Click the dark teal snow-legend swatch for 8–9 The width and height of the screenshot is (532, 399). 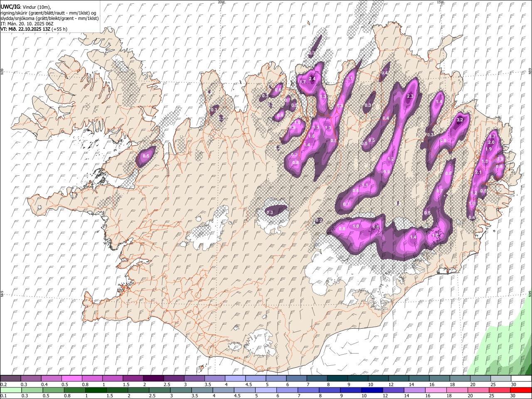pos(337,379)
